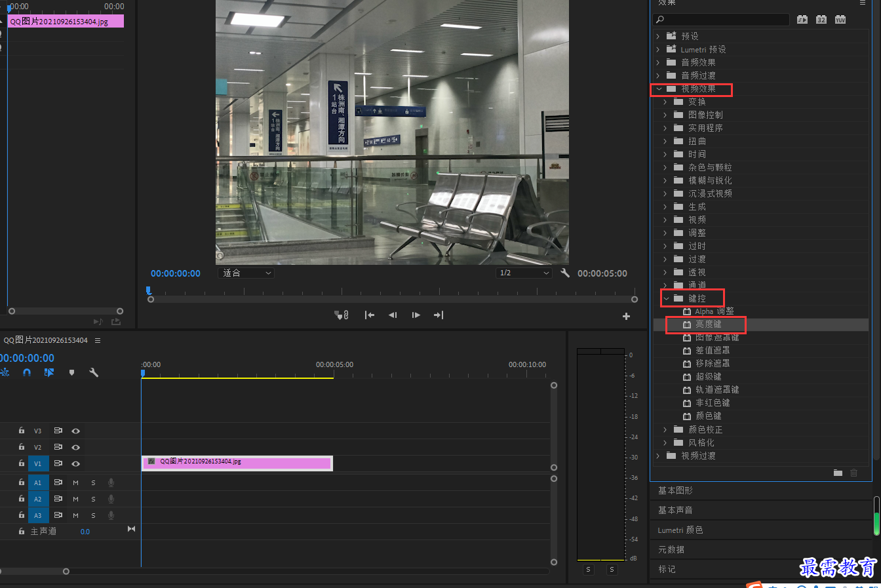The height and width of the screenshot is (588, 881).
Task: Toggle lock on master track 主声道
Action: point(22,531)
